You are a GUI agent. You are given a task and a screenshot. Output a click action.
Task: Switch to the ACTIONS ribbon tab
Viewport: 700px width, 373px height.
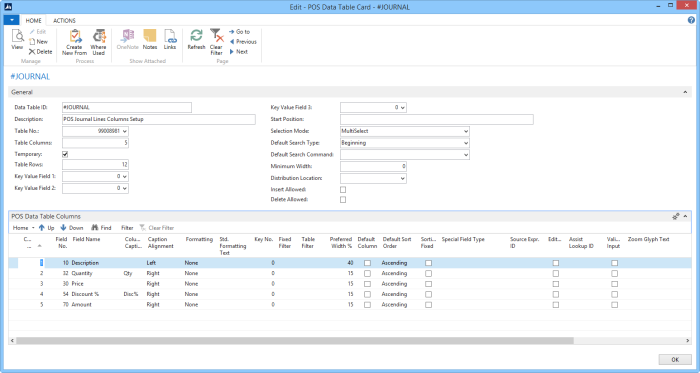point(64,21)
